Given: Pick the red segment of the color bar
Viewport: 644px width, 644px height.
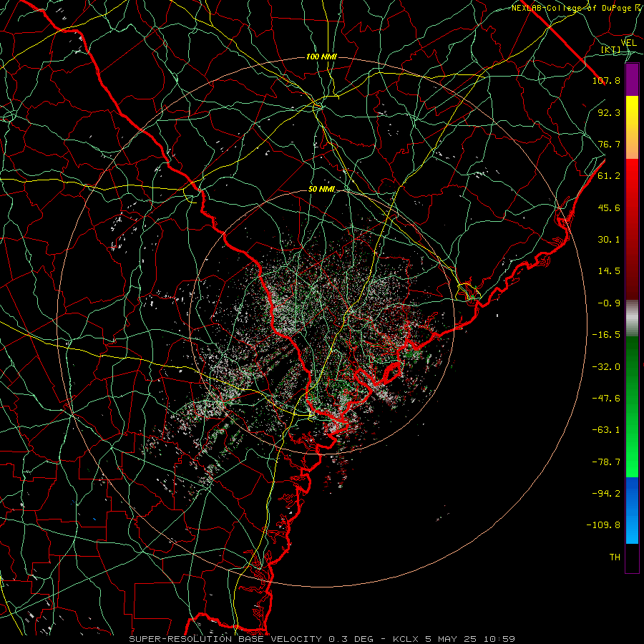Looking at the screenshot, I should tap(632, 229).
